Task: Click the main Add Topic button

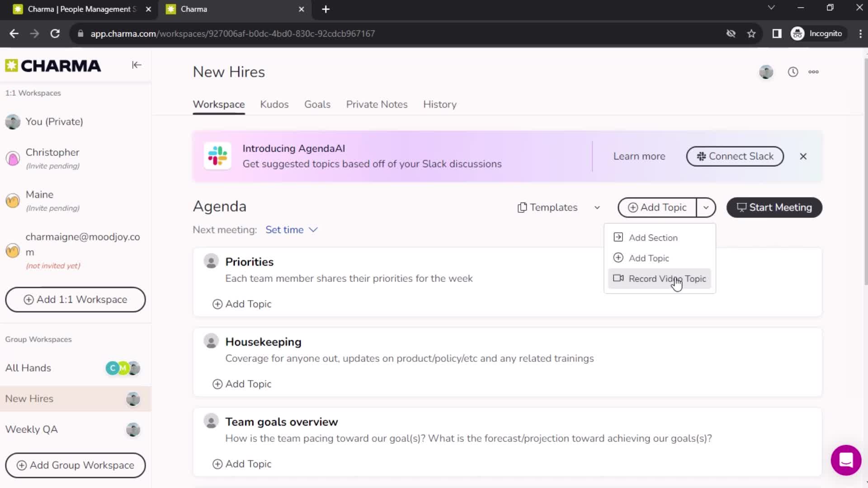Action: click(x=657, y=207)
